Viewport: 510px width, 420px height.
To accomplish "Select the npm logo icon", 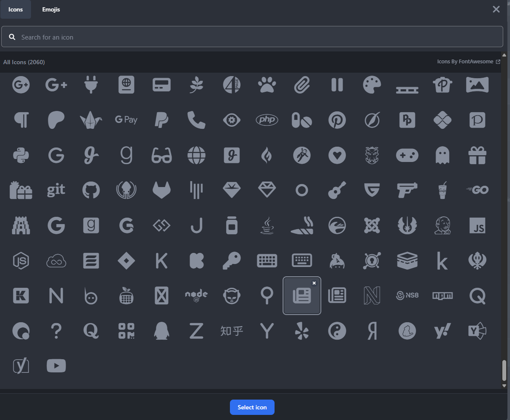I will [x=442, y=295].
